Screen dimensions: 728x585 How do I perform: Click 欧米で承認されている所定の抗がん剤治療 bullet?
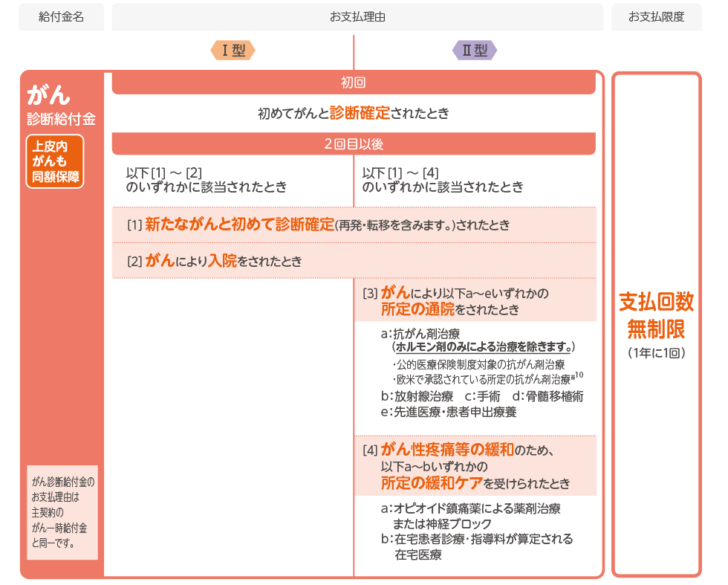coord(487,378)
